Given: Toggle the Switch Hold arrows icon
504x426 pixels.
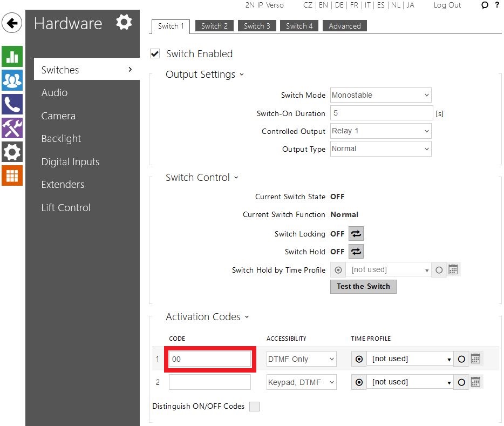Looking at the screenshot, I should coord(356,252).
